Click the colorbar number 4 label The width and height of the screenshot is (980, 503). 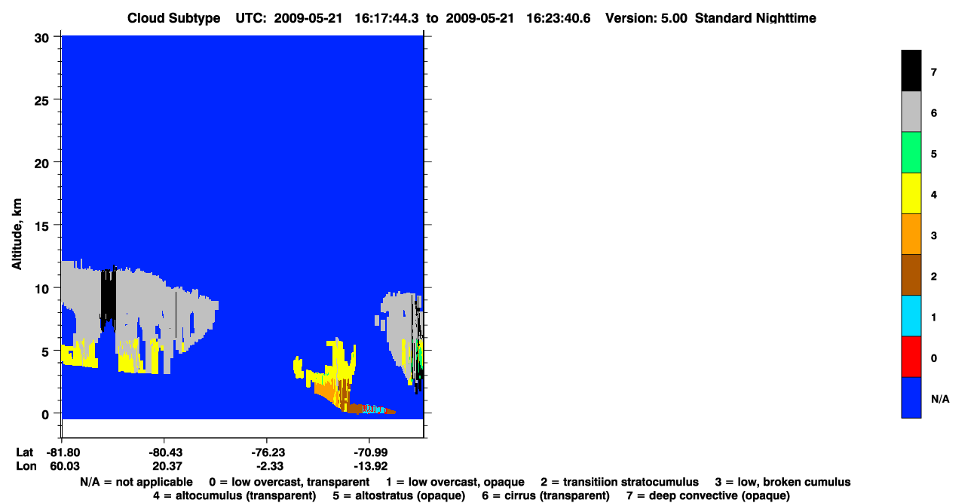933,195
